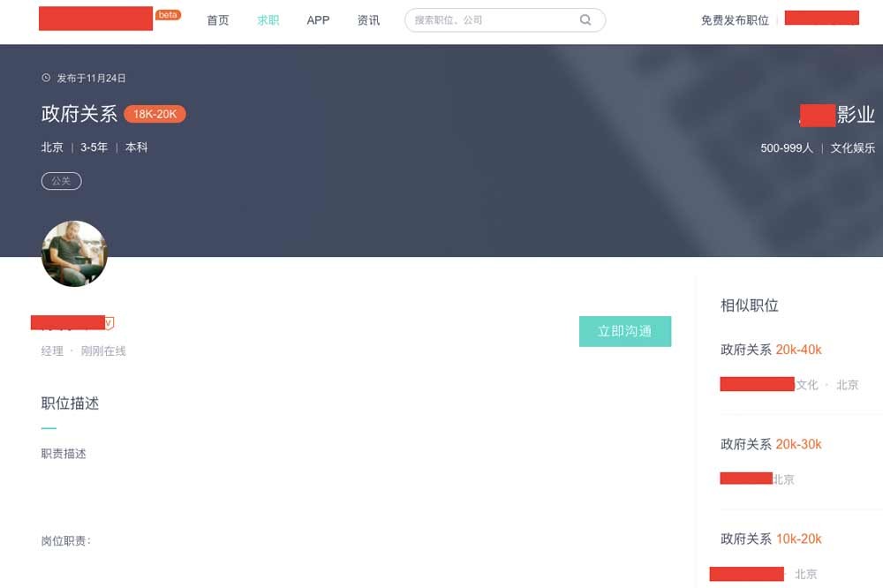
Task: Click the verified V badge by recruiter name
Action: (x=109, y=323)
